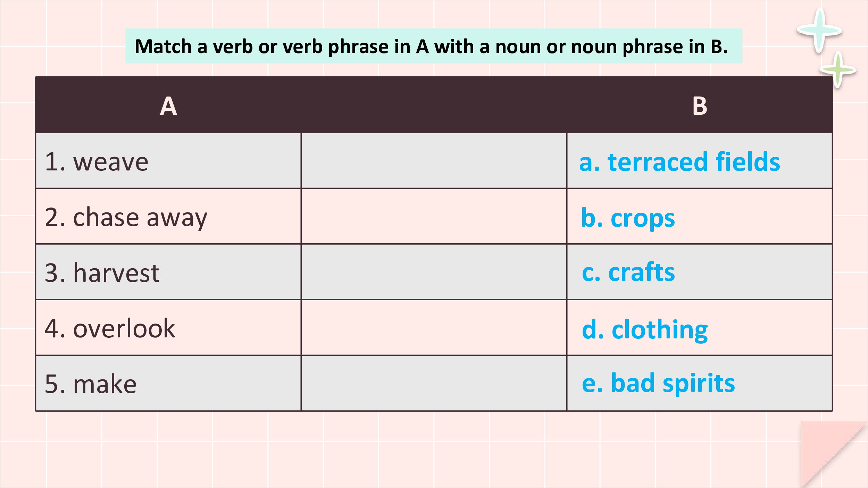
Task: Click the instruction banner 'Match a verb'
Action: (x=434, y=46)
